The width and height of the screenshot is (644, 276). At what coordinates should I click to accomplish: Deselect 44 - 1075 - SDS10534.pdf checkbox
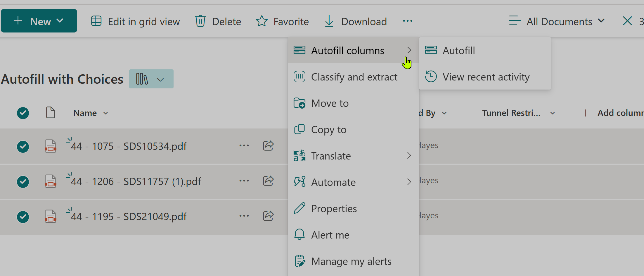point(23,147)
